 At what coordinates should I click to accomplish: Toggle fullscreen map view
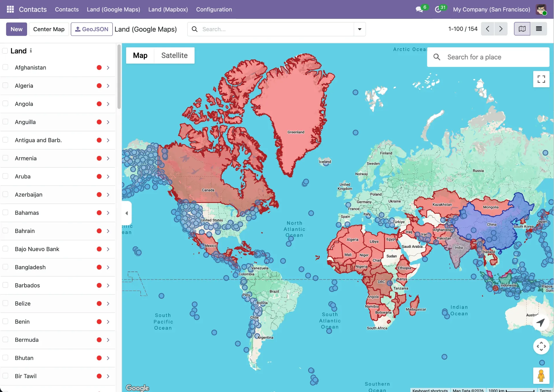coord(541,79)
